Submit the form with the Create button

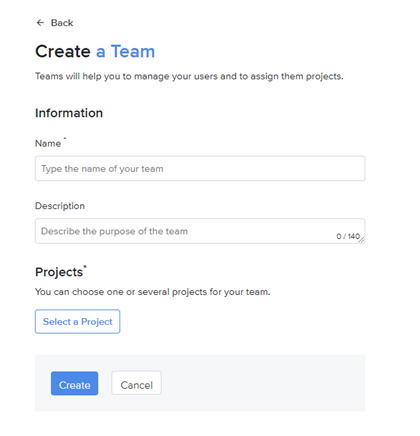click(74, 384)
